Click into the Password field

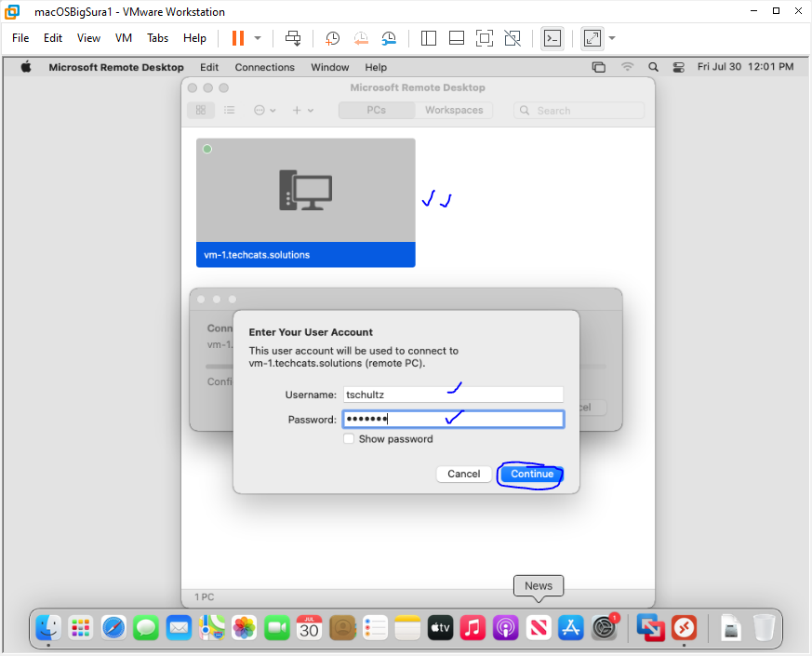453,420
